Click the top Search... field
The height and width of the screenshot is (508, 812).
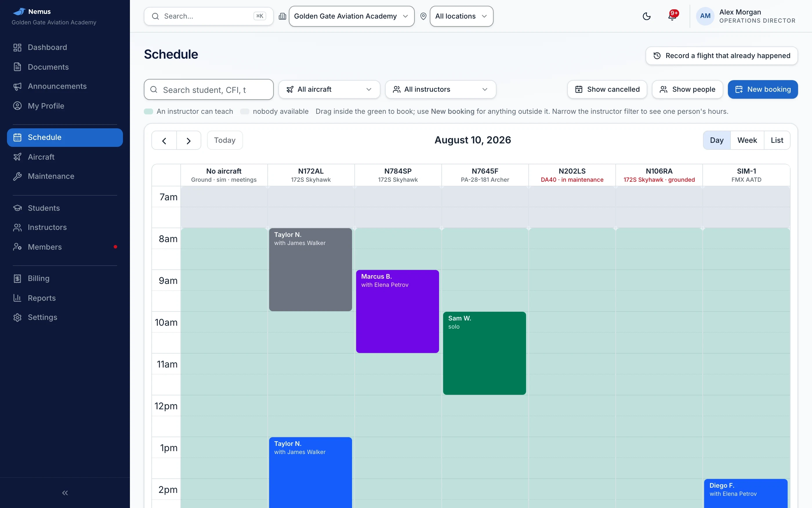pos(209,16)
